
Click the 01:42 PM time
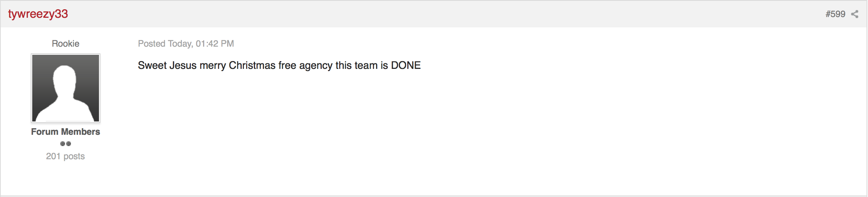(215, 44)
